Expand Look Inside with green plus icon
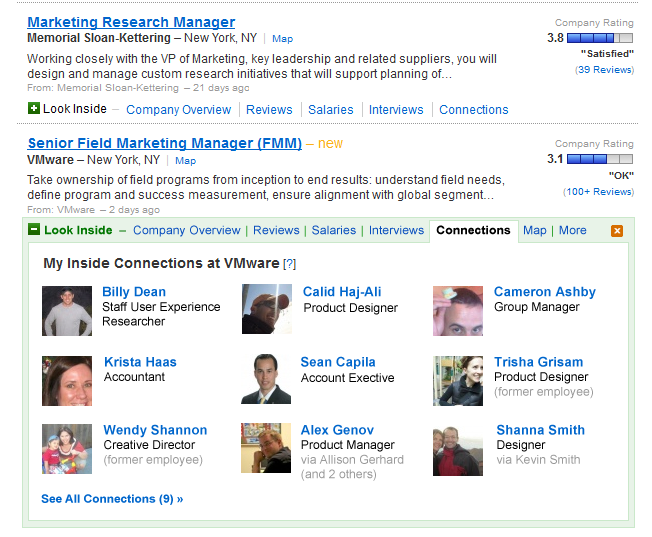 pyautogui.click(x=34, y=109)
